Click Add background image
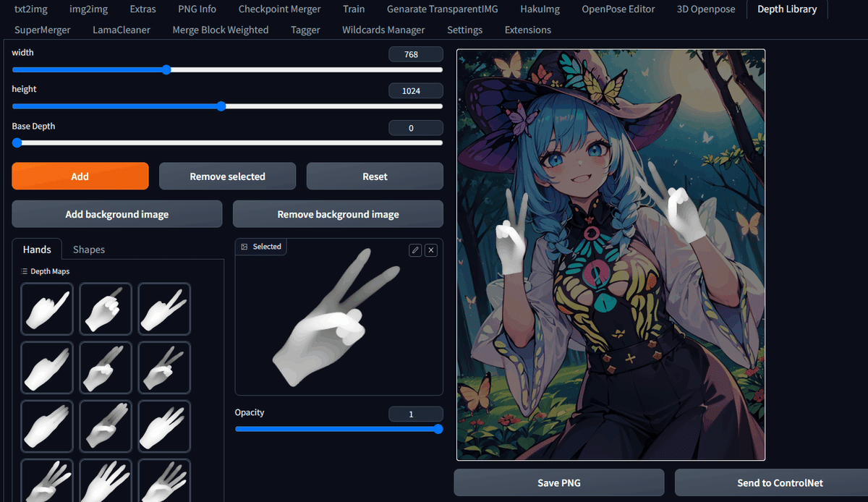This screenshot has width=868, height=502. 117,214
